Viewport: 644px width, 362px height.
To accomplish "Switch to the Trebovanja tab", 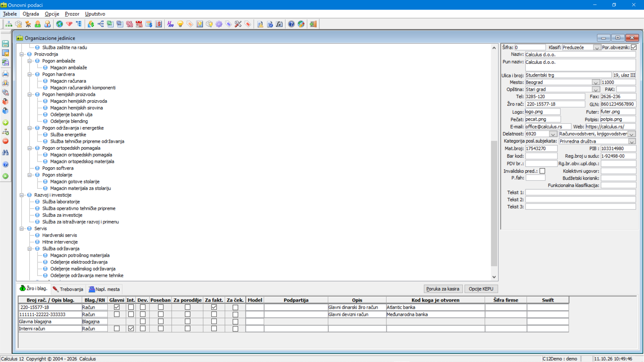I will (x=68, y=289).
